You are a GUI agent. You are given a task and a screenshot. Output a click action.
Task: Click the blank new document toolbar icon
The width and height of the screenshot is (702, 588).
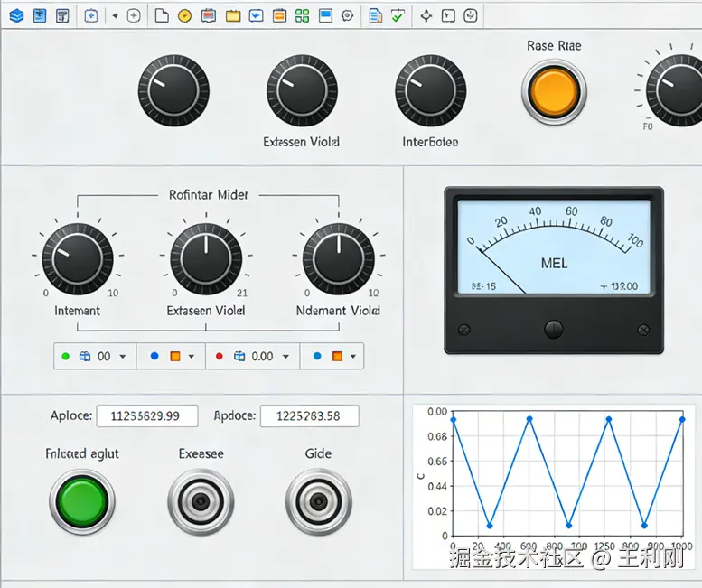click(161, 15)
